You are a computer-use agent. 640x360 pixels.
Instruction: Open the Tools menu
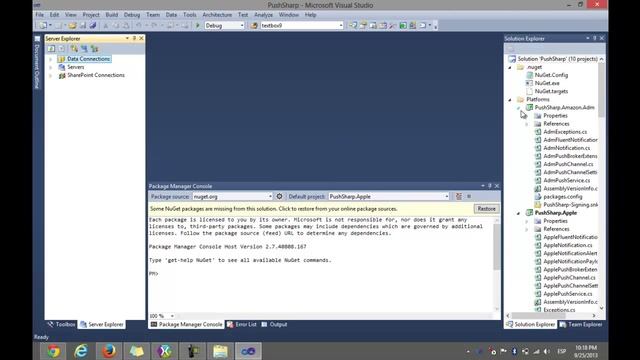(189, 15)
